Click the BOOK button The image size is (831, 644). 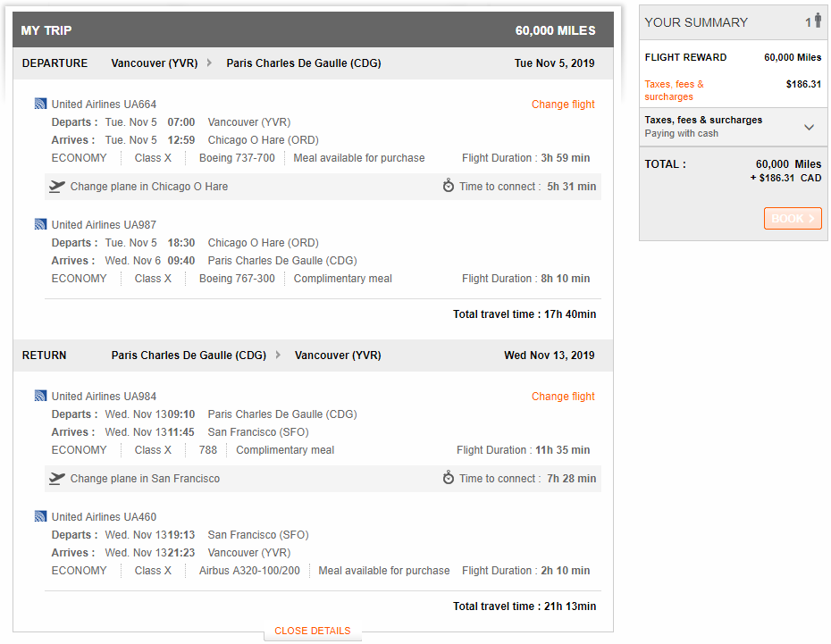(793, 218)
